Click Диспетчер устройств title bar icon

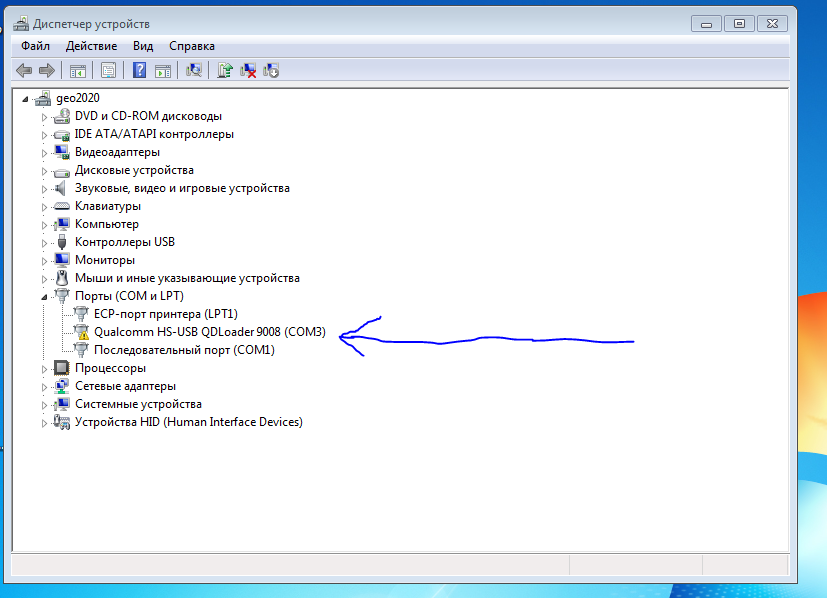[21, 24]
